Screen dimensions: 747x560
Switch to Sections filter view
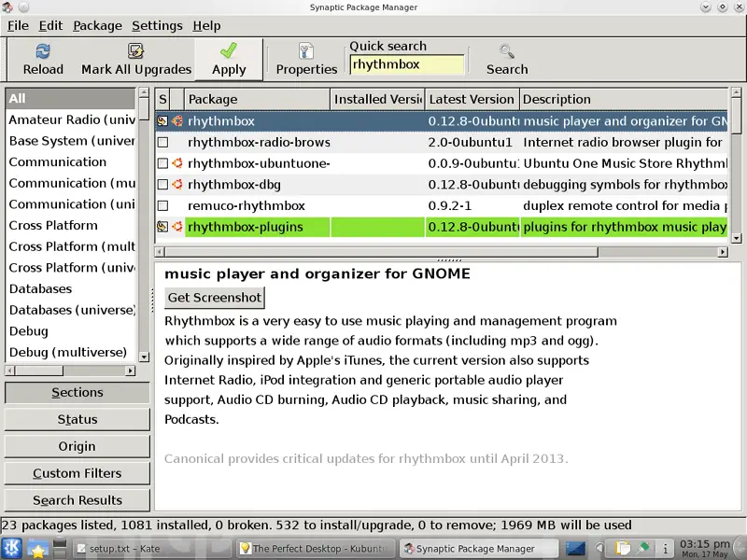[x=78, y=392]
